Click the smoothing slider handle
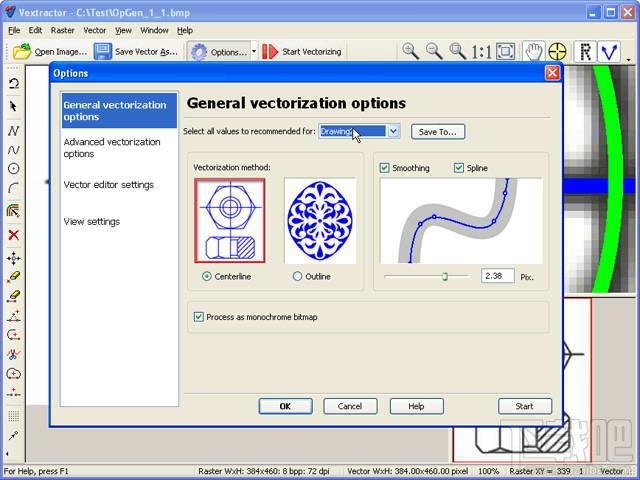Screen dimensions: 640x480 pos(444,276)
